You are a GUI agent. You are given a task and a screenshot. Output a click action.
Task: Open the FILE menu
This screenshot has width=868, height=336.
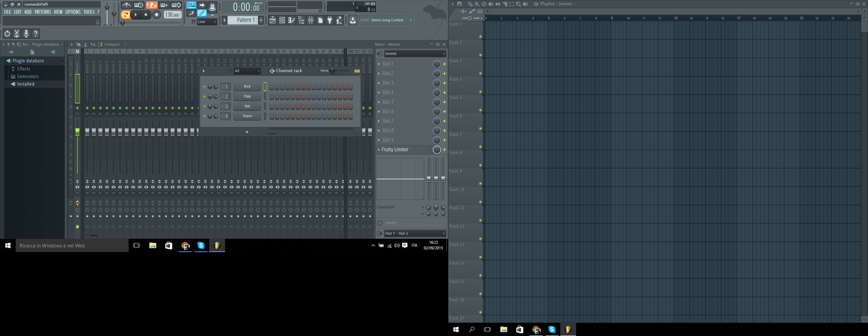coord(7,12)
